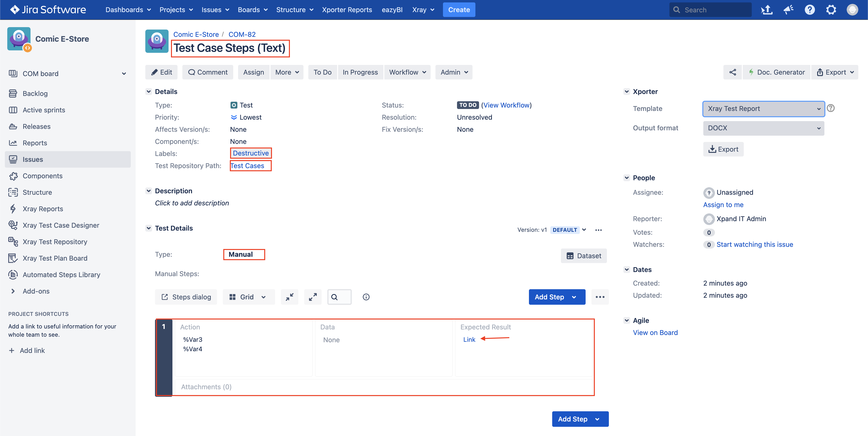Image resolution: width=868 pixels, height=436 pixels.
Task: Click the manual steps search box
Action: click(339, 297)
